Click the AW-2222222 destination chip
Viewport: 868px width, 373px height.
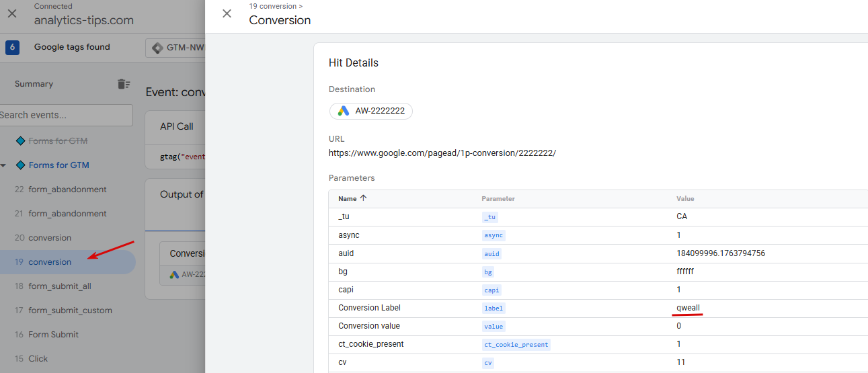[371, 111]
